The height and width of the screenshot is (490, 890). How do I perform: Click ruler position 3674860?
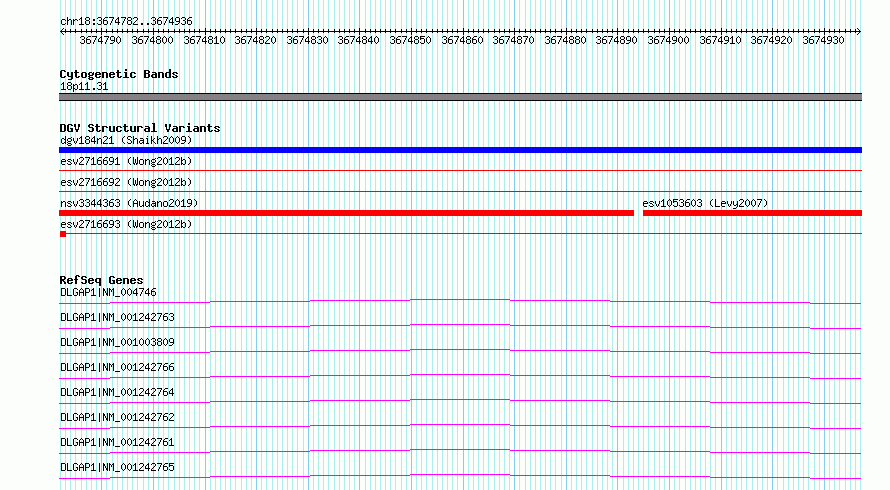(462, 40)
